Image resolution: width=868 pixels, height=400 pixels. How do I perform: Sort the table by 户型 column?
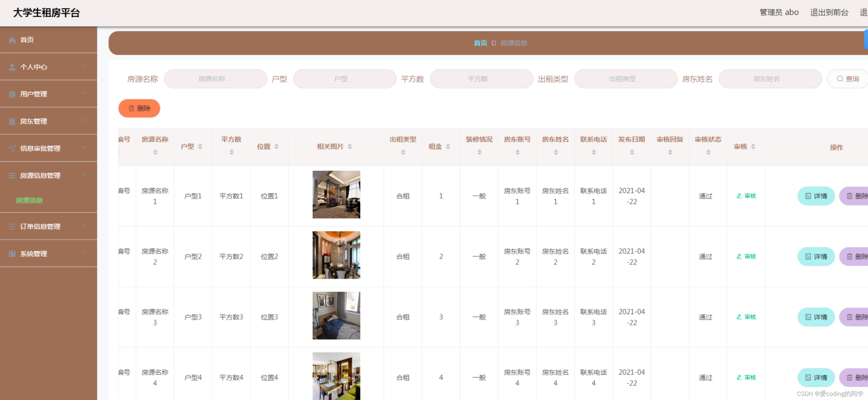200,146
